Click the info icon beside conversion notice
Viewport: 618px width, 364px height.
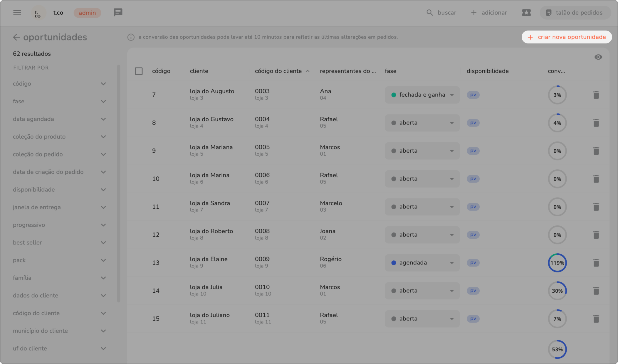(131, 37)
